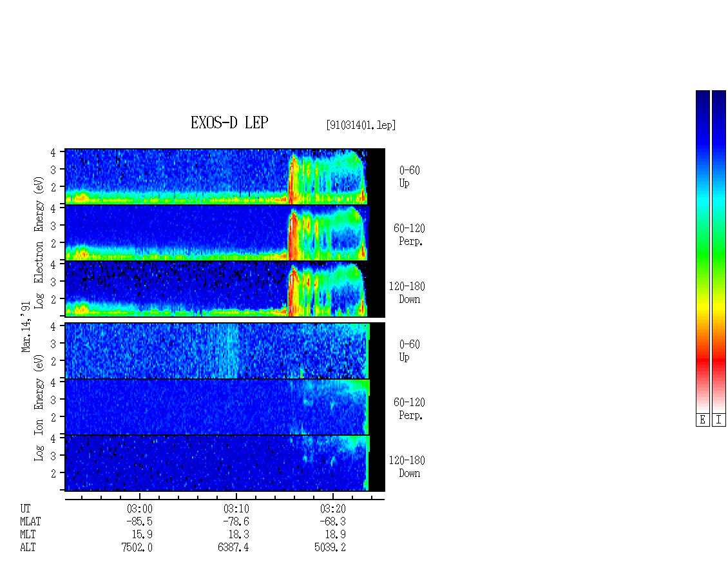728x564 pixels.
Task: Click the MLT value 18.3
Action: click(x=238, y=535)
